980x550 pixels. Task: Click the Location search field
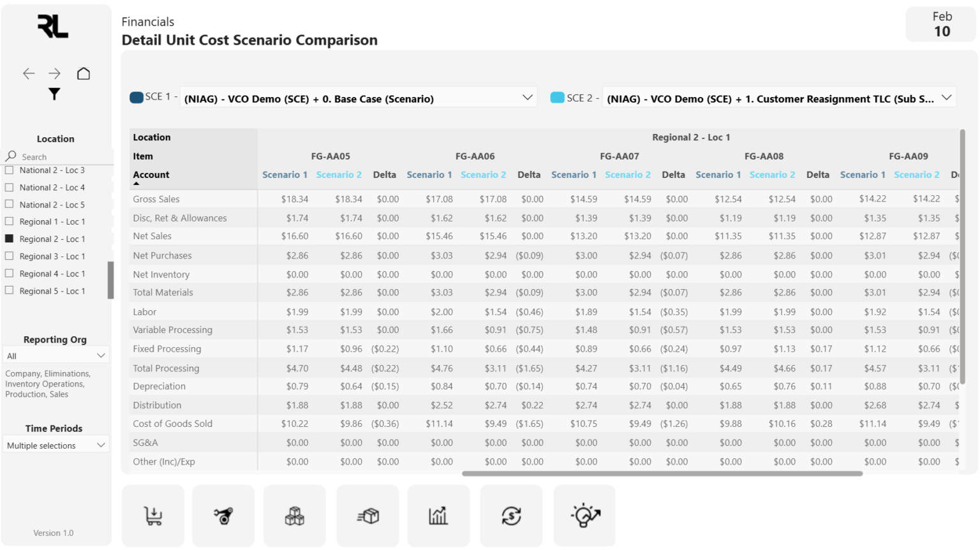pyautogui.click(x=64, y=157)
